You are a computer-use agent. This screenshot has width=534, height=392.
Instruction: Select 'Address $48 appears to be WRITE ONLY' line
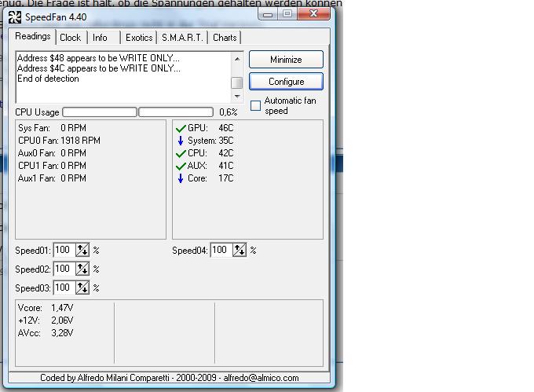pyautogui.click(x=98, y=58)
